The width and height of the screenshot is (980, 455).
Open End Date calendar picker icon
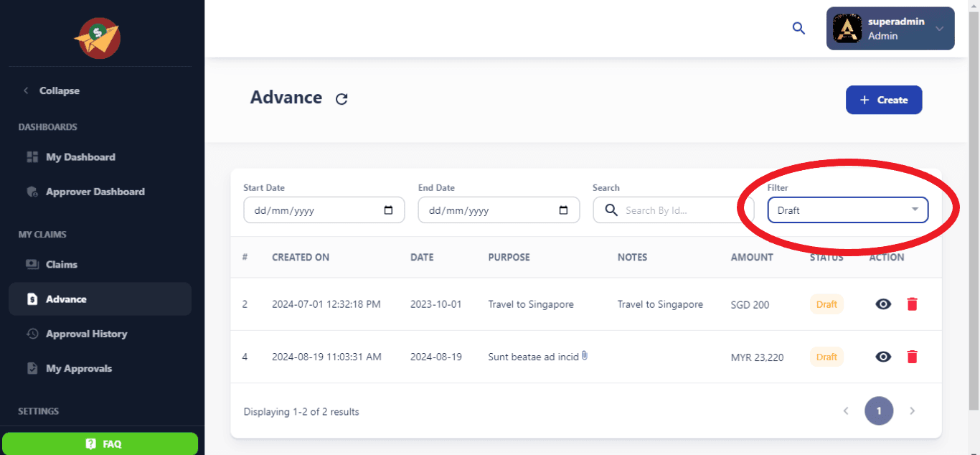coord(563,210)
